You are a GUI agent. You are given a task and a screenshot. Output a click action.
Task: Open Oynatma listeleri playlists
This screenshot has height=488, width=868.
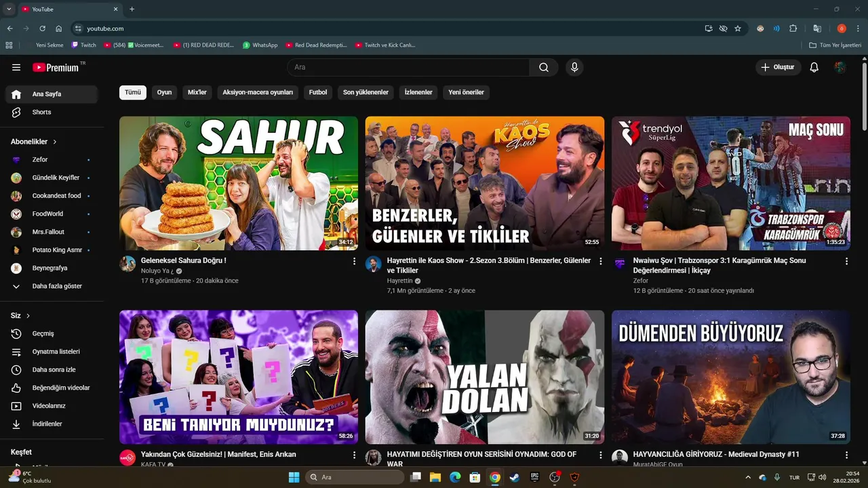click(x=52, y=352)
